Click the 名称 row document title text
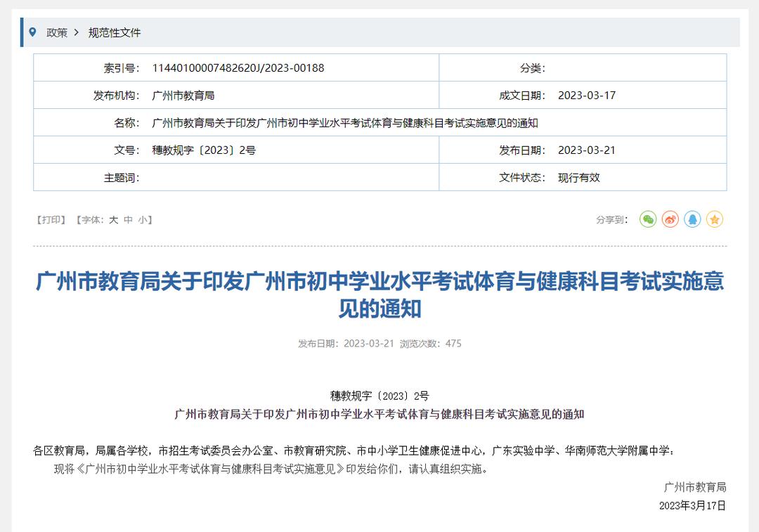The image size is (759, 532). pyautogui.click(x=345, y=123)
